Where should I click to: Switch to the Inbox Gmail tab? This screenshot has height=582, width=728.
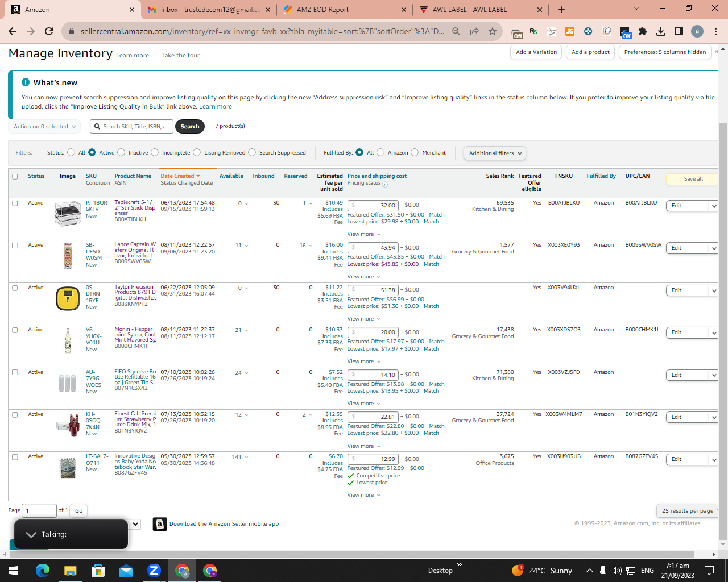click(210, 10)
